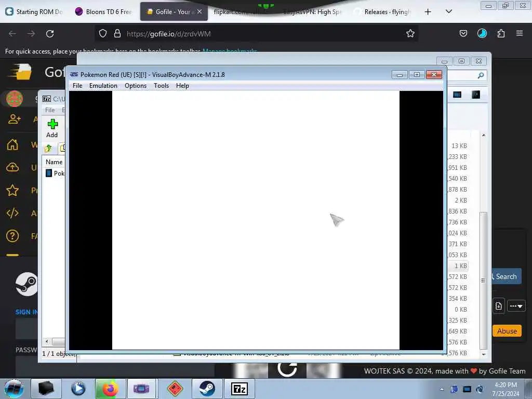Select the 1 KB highlighted file size row
Image resolution: width=532 pixels, height=399 pixels.
[x=460, y=265]
